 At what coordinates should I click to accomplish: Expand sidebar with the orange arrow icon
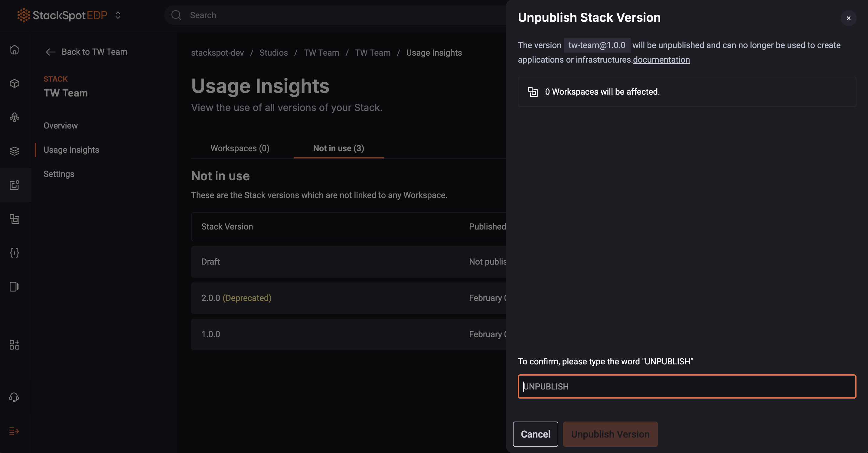14,431
